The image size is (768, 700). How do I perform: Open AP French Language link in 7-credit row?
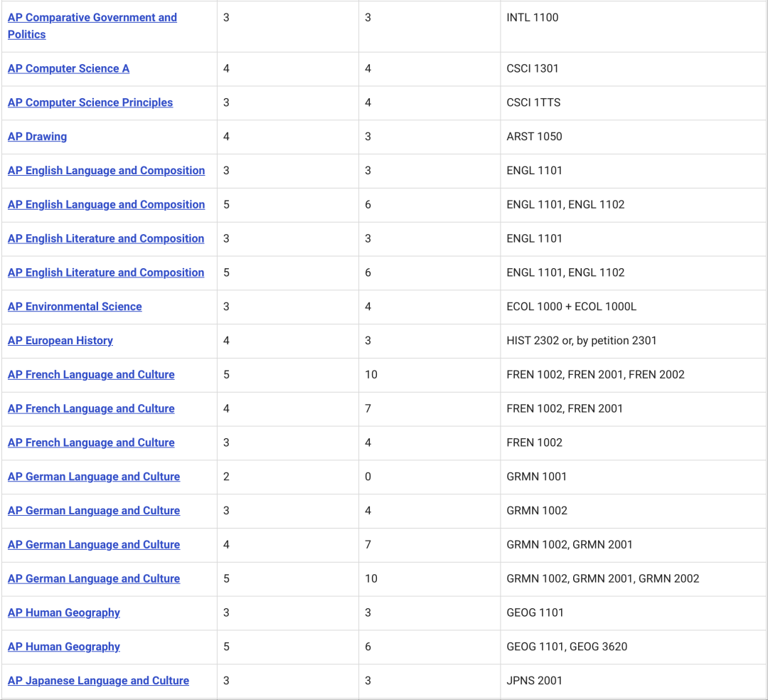(91, 408)
